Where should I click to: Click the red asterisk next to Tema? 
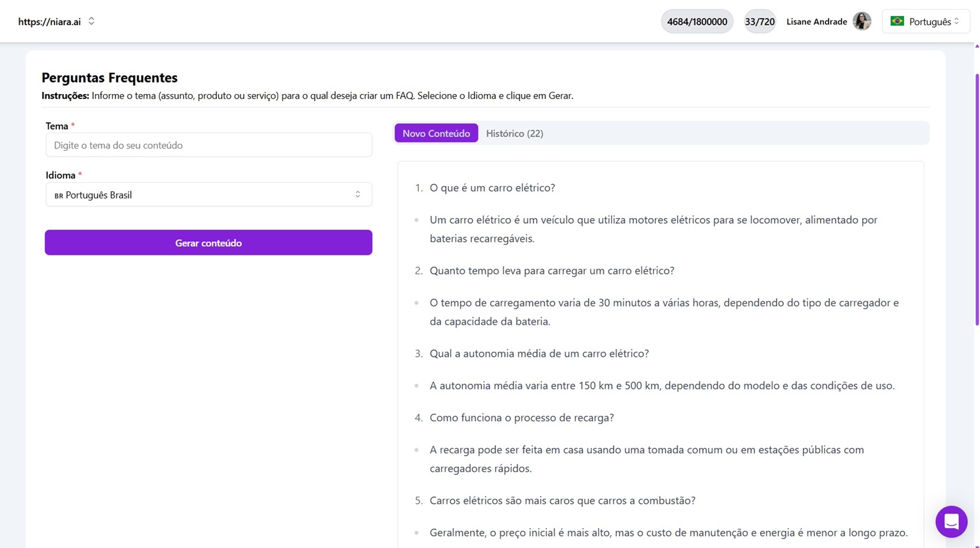tap(71, 125)
